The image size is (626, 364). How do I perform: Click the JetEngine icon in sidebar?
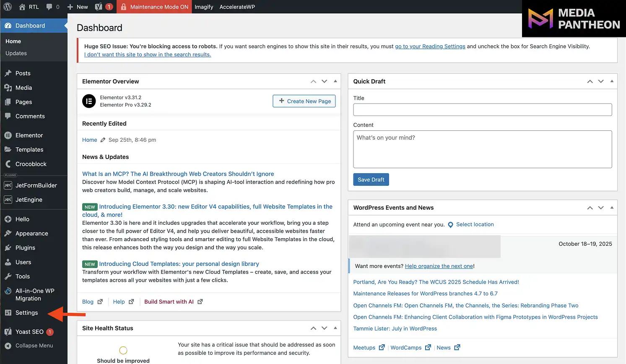point(8,200)
